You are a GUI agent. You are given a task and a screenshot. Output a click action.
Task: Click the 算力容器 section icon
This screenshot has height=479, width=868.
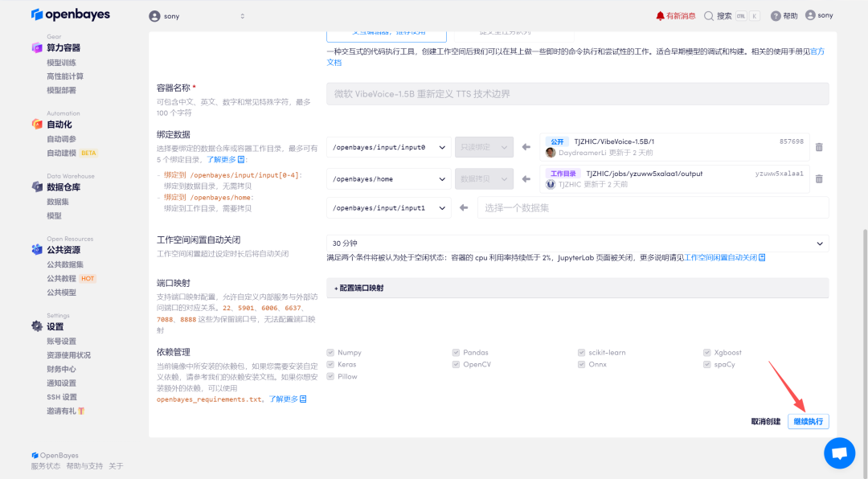pos(37,47)
